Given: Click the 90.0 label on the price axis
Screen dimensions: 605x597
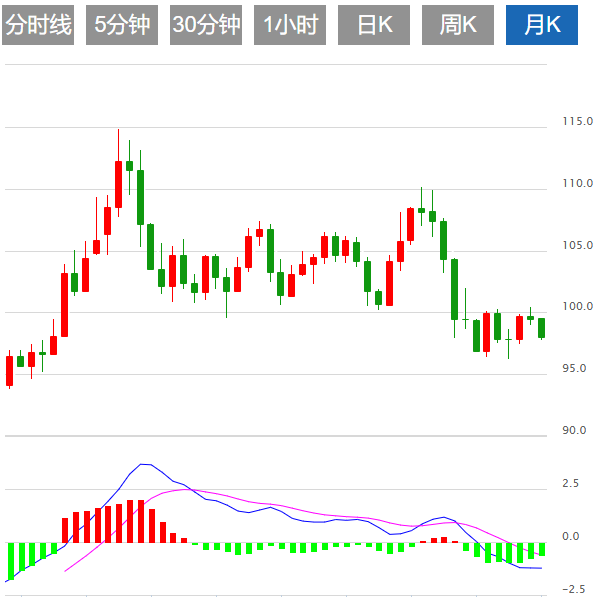Looking at the screenshot, I should point(574,431).
